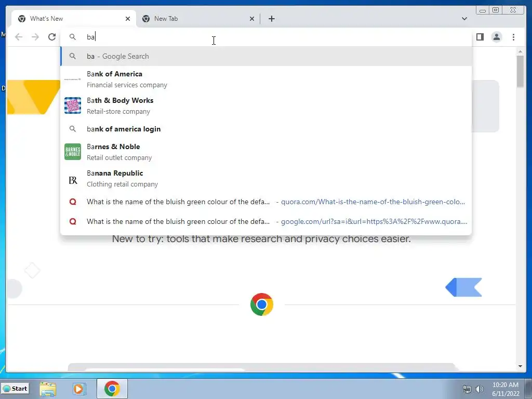This screenshot has width=532, height=399.
Task: Click magnifier icon beside bank of america login
Action: pos(73,129)
